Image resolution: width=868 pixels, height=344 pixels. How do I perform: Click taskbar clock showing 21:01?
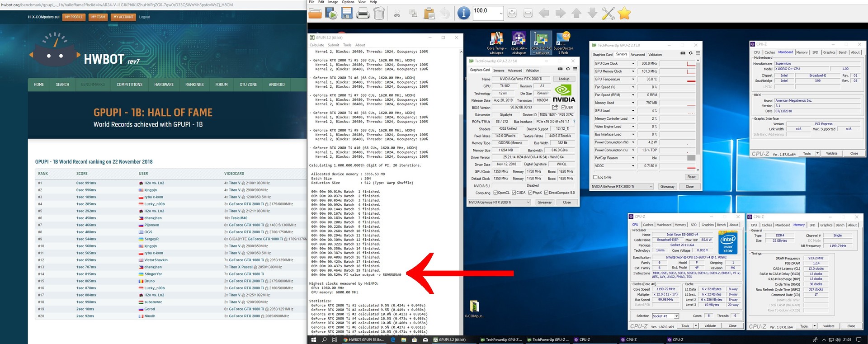[x=847, y=339]
